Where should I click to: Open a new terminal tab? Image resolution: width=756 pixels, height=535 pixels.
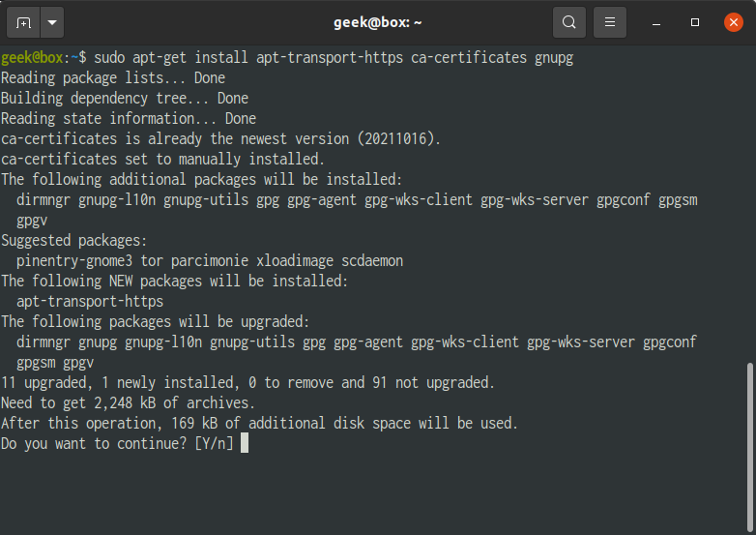[23, 22]
